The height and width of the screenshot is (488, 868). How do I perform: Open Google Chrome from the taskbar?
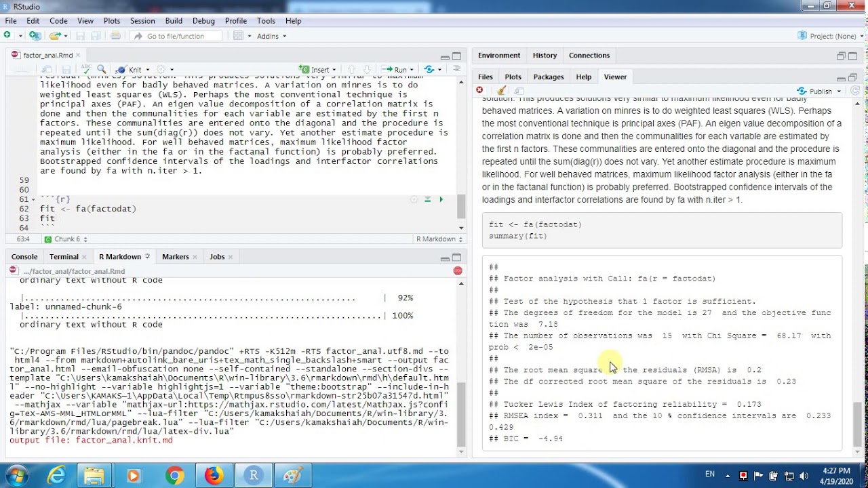point(174,476)
